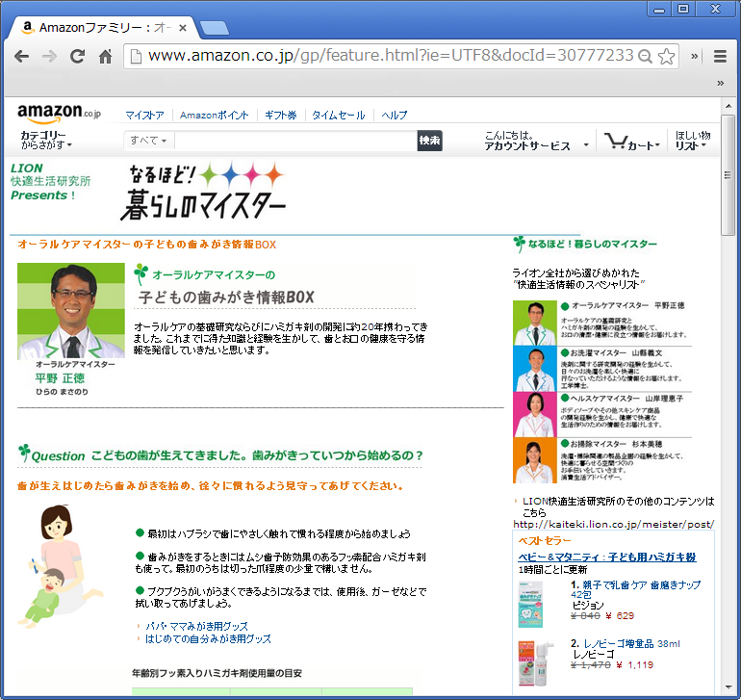Open the タイムセール nav link
The height and width of the screenshot is (700, 741).
point(338,116)
